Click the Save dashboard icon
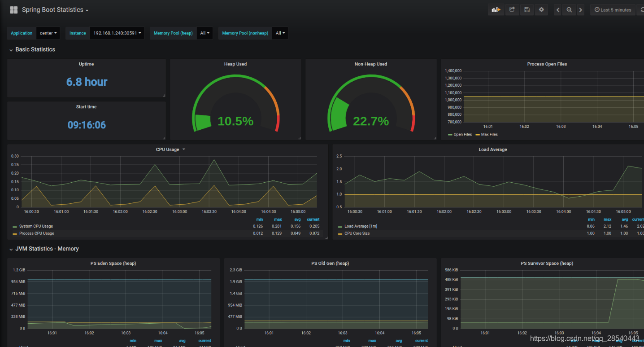Image resolution: width=644 pixels, height=347 pixels. [x=527, y=10]
